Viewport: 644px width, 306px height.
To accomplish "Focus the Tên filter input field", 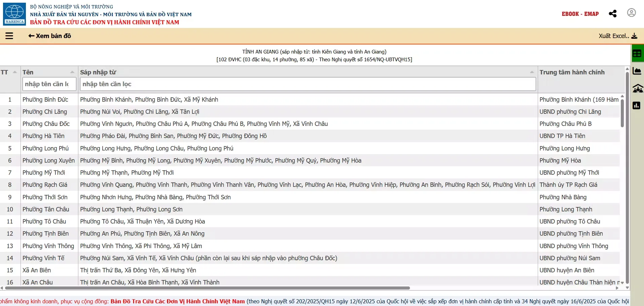I will point(49,84).
